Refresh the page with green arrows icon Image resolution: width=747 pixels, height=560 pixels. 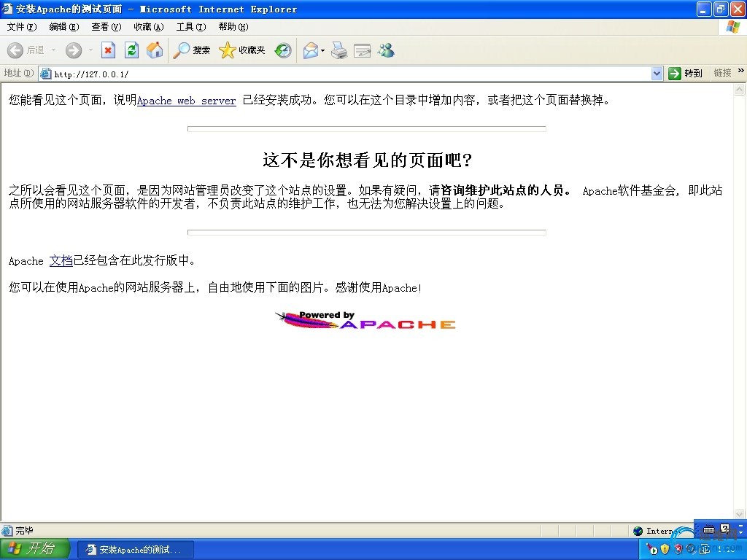pyautogui.click(x=131, y=50)
